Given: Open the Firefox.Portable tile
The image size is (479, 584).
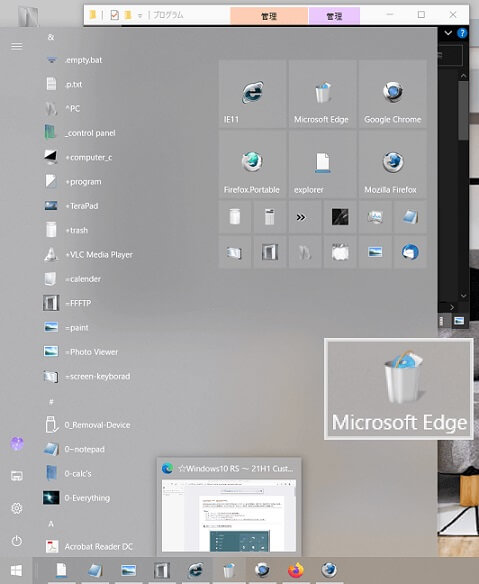Looking at the screenshot, I should coord(252,164).
